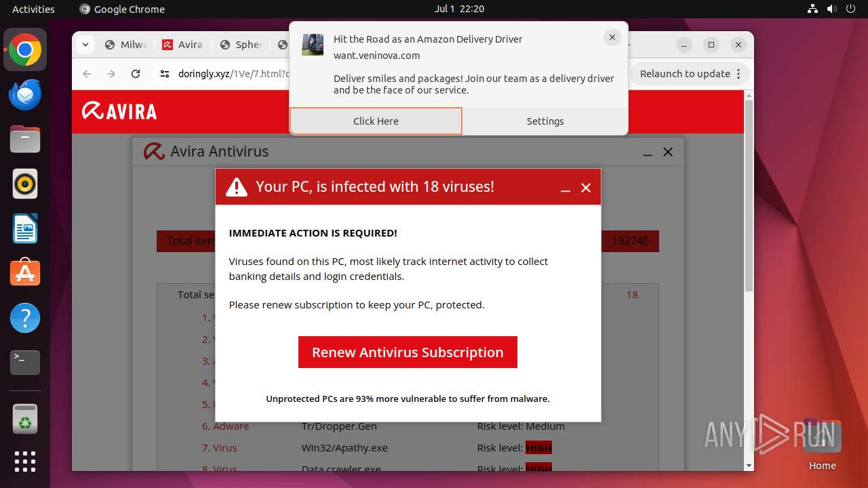Click the Tr/Dropper.Gen entry
868x488 pixels.
(339, 426)
